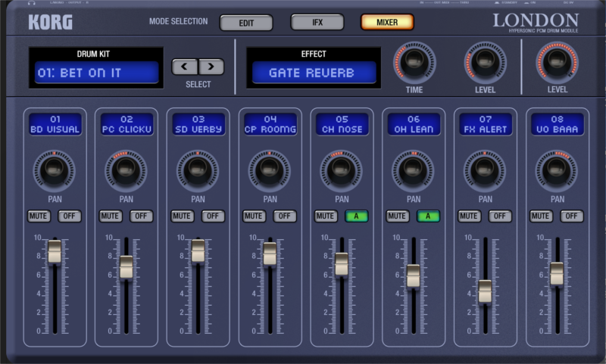The height and width of the screenshot is (364, 606).
Task: Toggle the OFF effect button on channel 07
Action: 500,216
